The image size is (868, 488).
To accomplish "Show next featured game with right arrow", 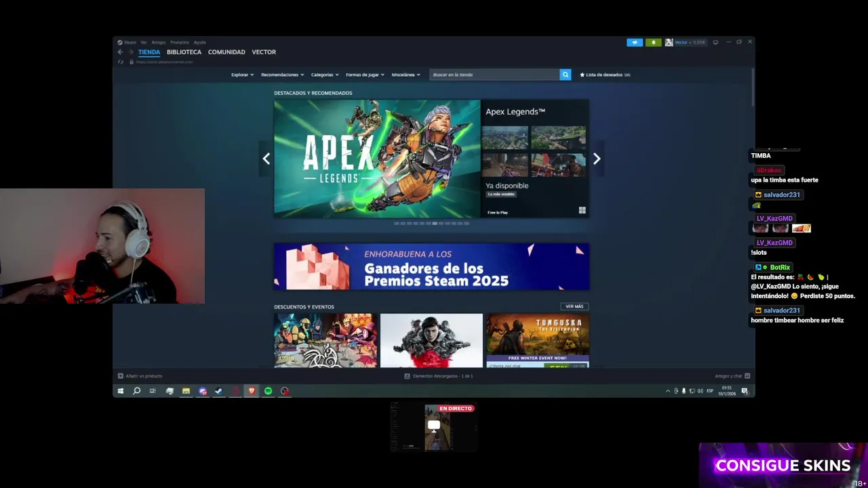I will 597,159.
